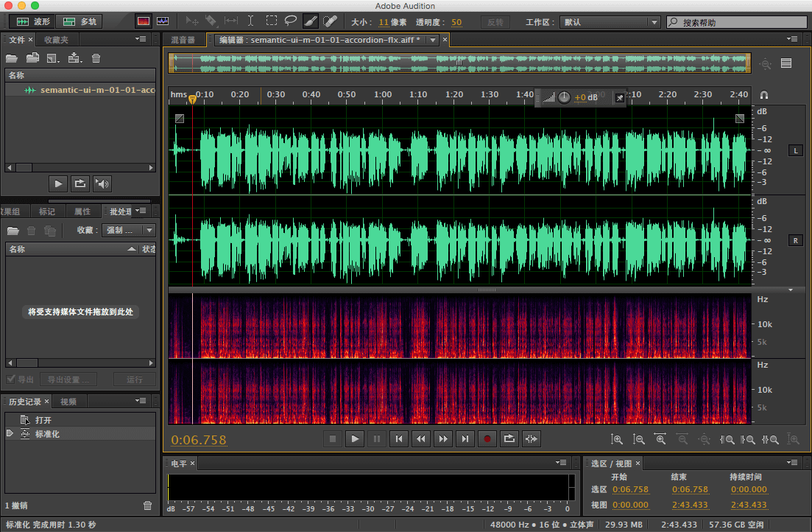Click the playhead marker on timeline
This screenshot has width=812, height=532.
pos(192,99)
